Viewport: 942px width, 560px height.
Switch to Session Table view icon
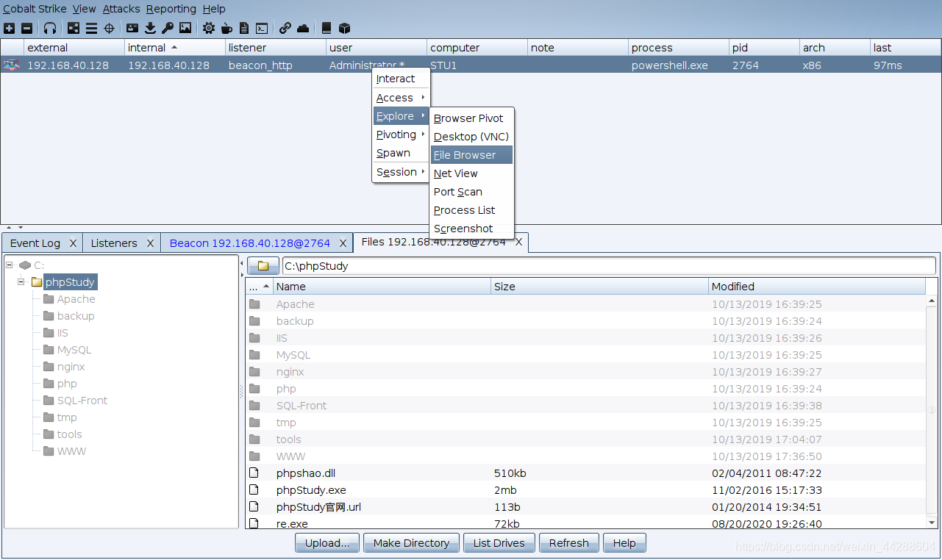point(91,29)
